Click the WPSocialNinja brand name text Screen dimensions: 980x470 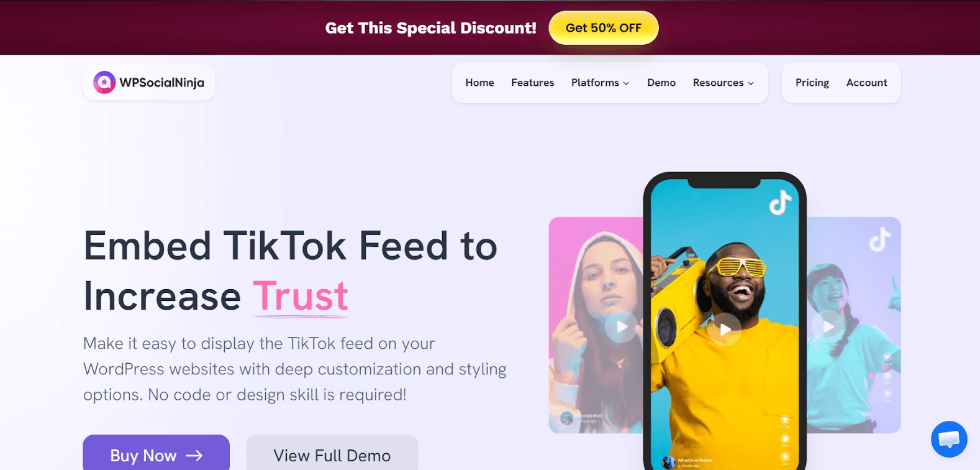point(161,83)
